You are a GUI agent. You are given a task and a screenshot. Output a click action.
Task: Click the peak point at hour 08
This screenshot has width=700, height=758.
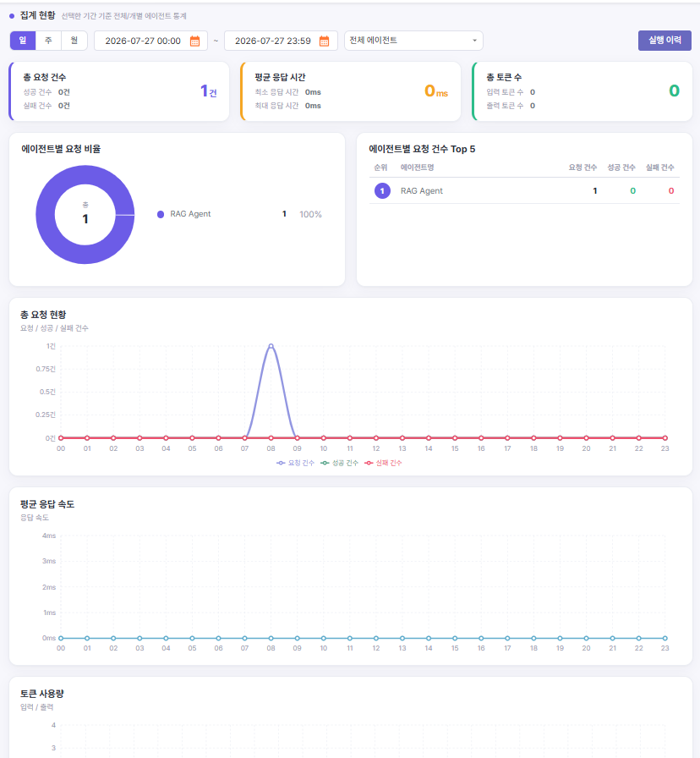[x=271, y=346]
